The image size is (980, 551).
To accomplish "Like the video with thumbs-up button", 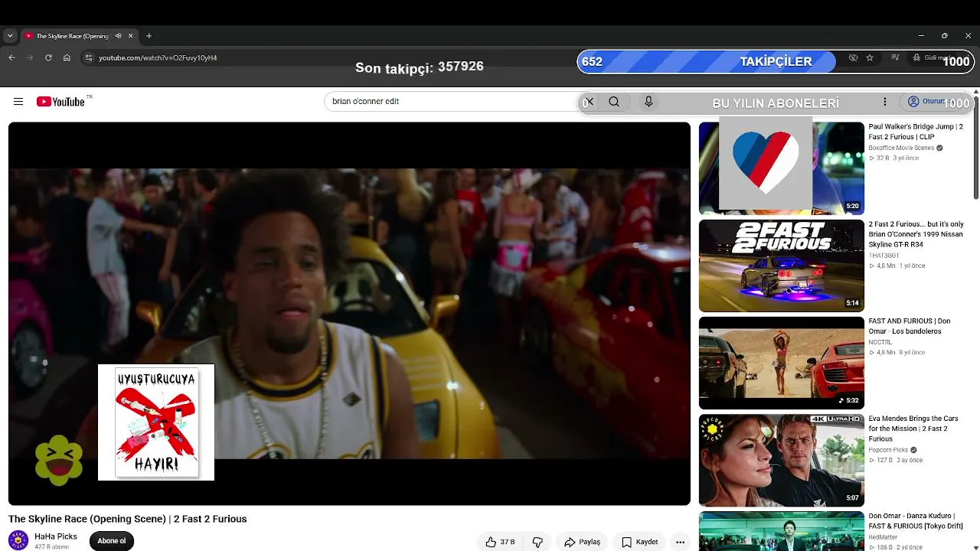I will click(x=499, y=542).
